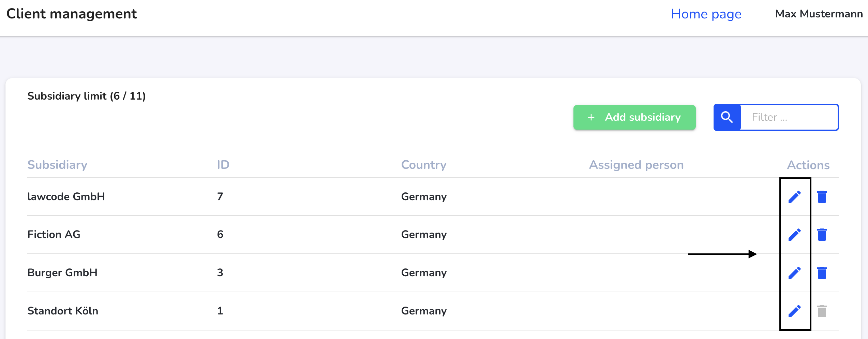Image resolution: width=868 pixels, height=339 pixels.
Task: Open the Home page link
Action: (x=706, y=14)
